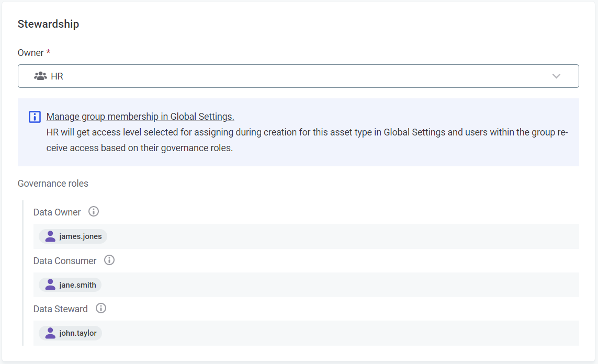Expand the Owner dropdown chevron
598x364 pixels.
click(556, 76)
